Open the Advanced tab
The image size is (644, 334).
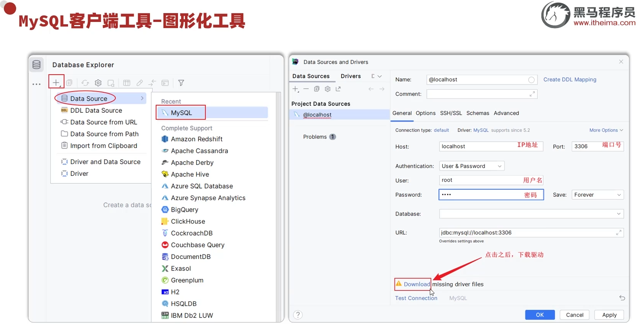[506, 113]
